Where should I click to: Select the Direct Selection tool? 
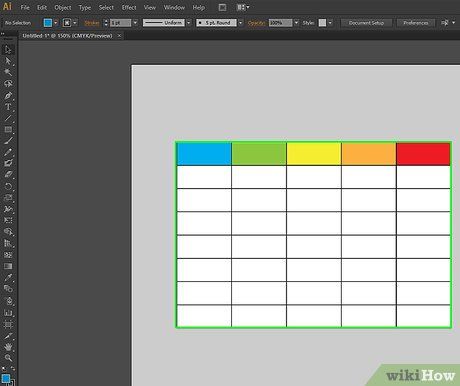coord(8,61)
